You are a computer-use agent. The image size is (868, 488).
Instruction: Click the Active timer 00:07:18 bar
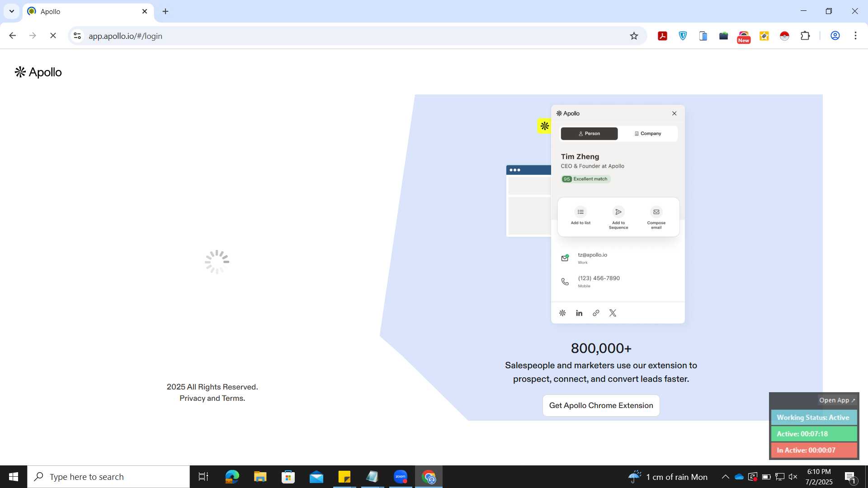click(814, 434)
